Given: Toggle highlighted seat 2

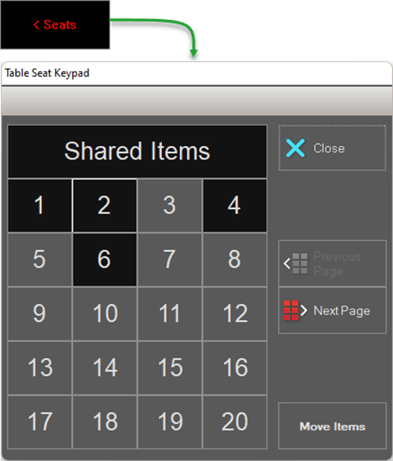Looking at the screenshot, I should click(104, 205).
